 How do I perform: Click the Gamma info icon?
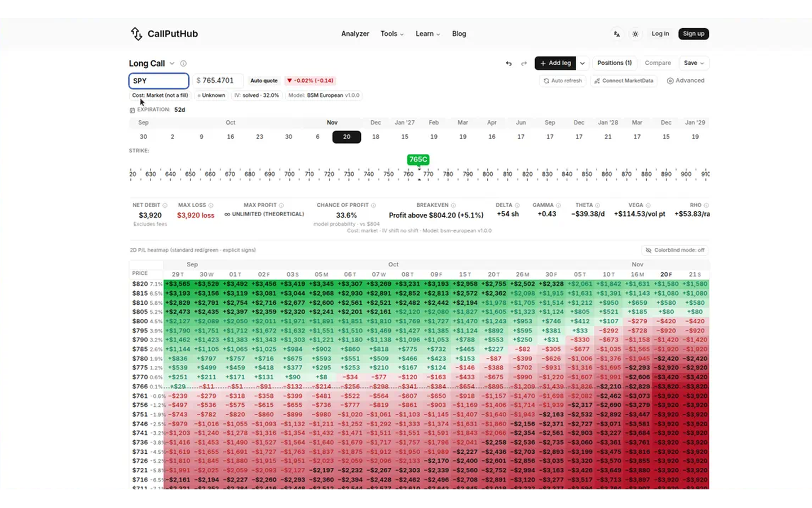click(558, 205)
